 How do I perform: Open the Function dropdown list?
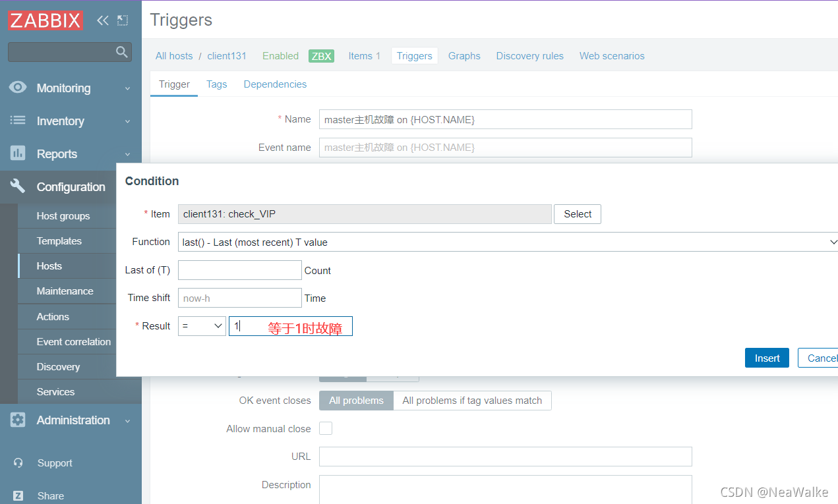pyautogui.click(x=508, y=242)
